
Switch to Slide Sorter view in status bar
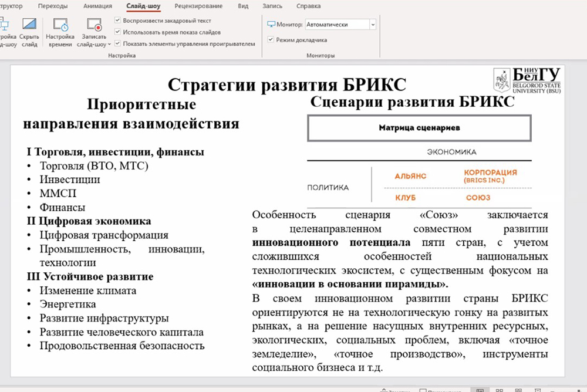point(499,390)
